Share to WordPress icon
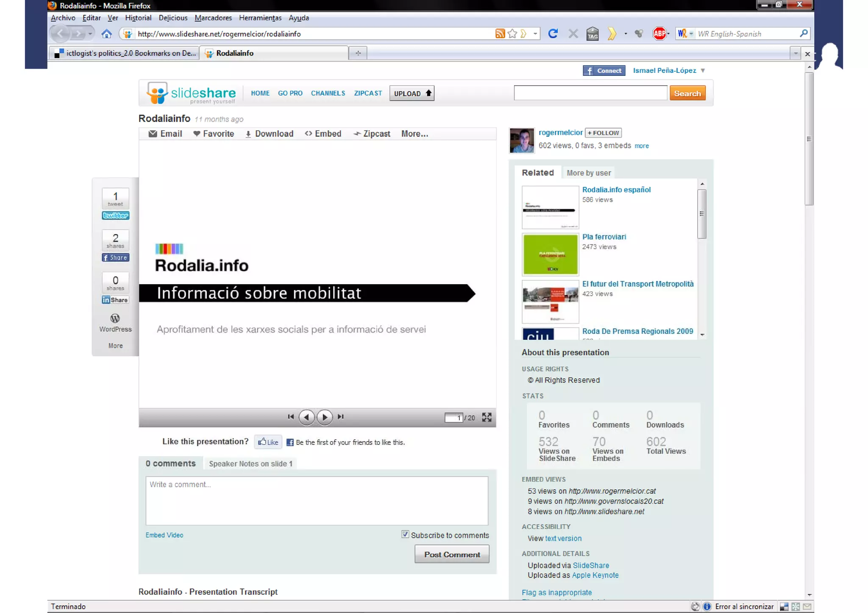 click(x=115, y=319)
